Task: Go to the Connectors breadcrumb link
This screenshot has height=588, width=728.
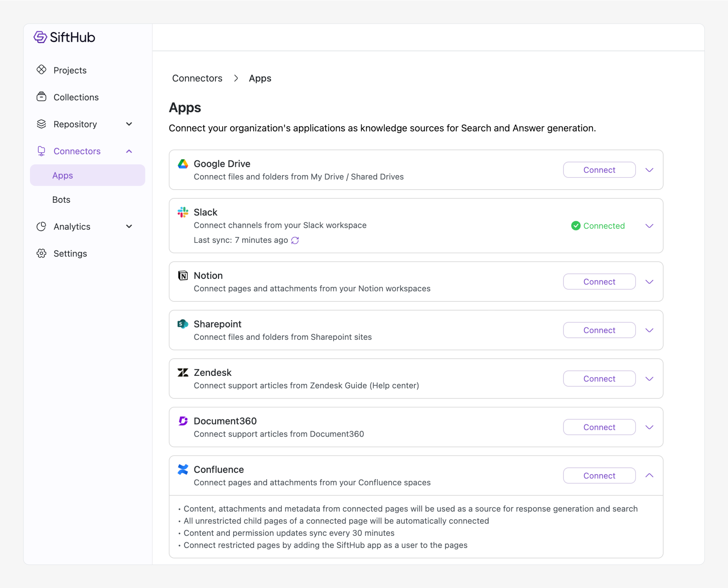Action: pyautogui.click(x=197, y=78)
